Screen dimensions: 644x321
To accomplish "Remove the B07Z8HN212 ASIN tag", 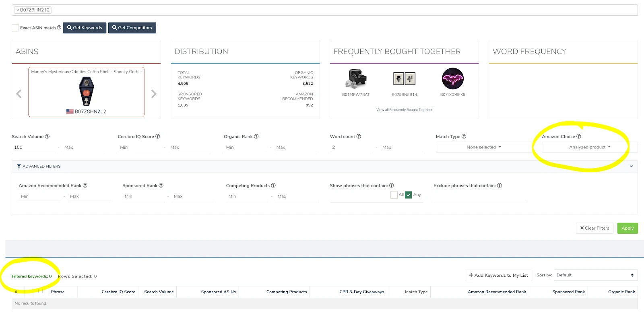I will pyautogui.click(x=18, y=10).
